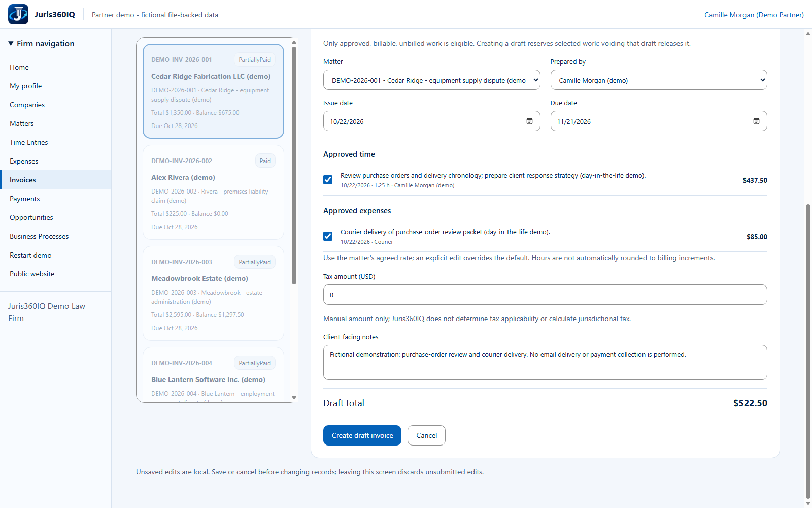Screen dimensions: 812x508
Task: Open the Matter dropdown
Action: (431, 80)
